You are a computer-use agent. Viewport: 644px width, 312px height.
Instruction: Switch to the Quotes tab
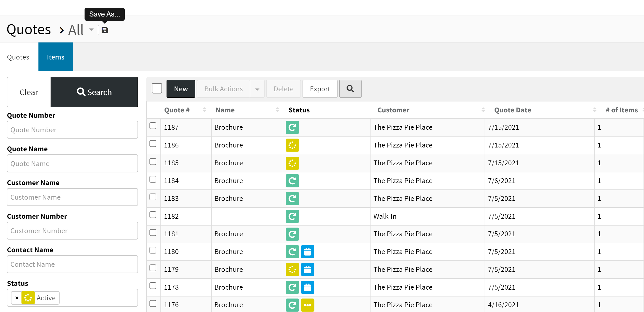pyautogui.click(x=18, y=57)
